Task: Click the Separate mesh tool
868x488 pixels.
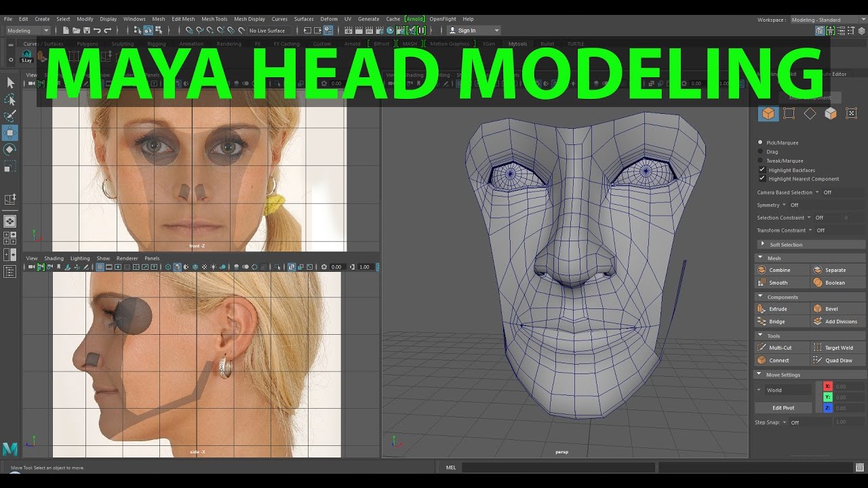Action: 838,270
